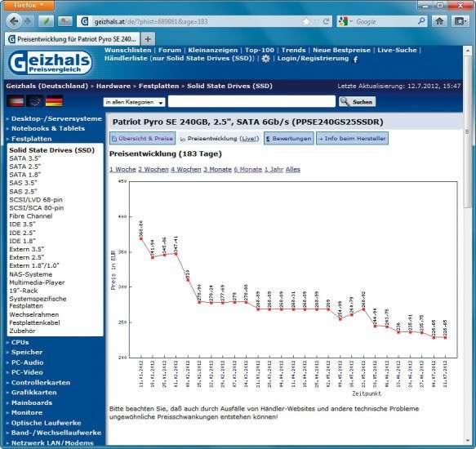Image resolution: width=476 pixels, height=449 pixels.
Task: Click the green pencil toolbar icon
Action: coord(47,21)
